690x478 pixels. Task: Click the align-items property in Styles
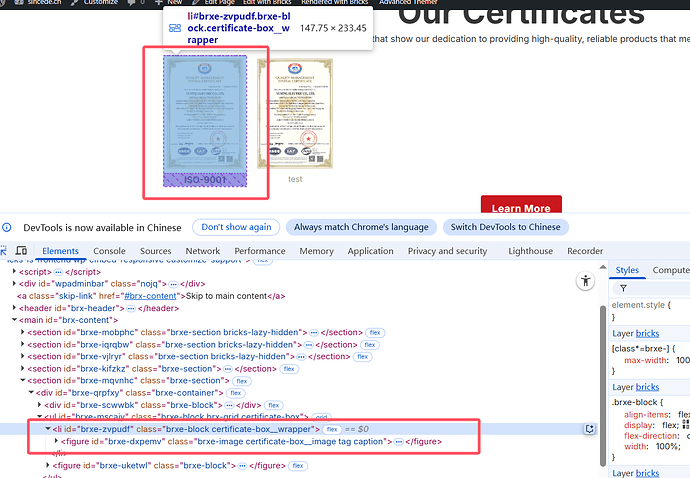tap(646, 415)
